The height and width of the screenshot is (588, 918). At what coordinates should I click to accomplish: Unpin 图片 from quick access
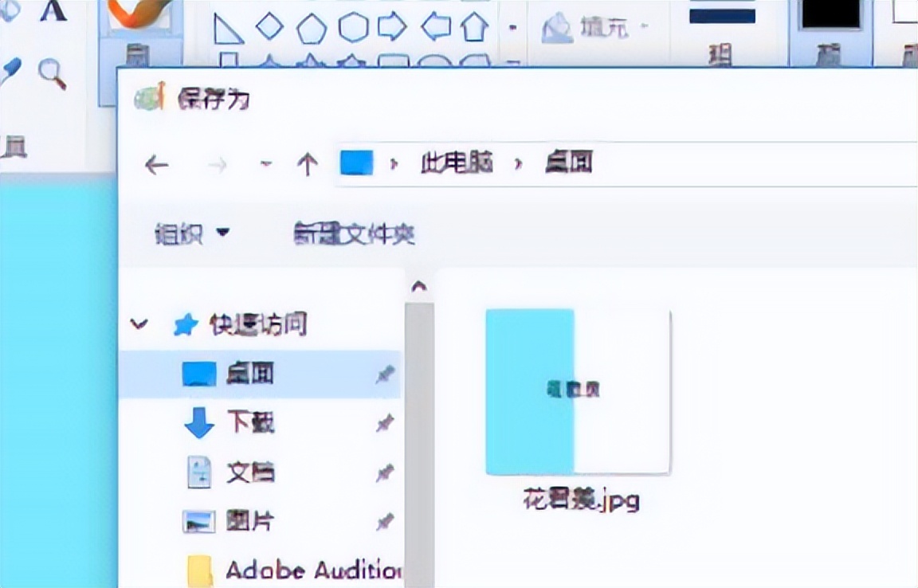384,520
